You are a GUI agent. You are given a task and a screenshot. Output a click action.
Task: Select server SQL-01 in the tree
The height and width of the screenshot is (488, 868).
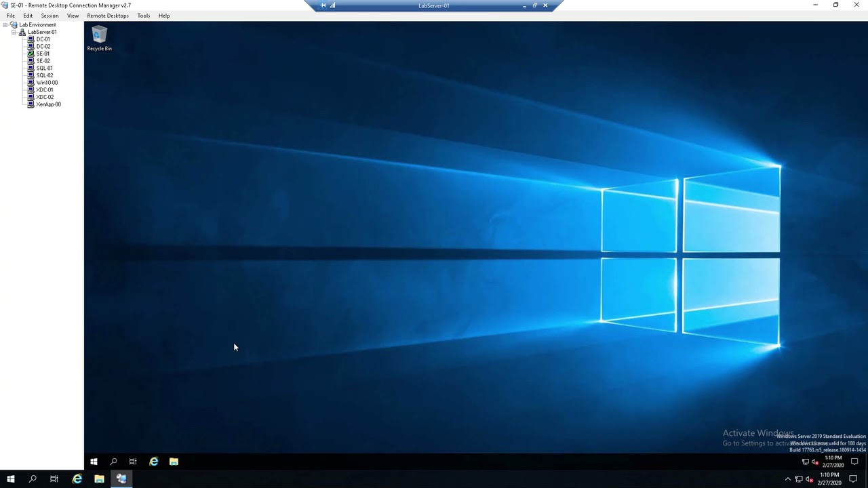pyautogui.click(x=44, y=68)
